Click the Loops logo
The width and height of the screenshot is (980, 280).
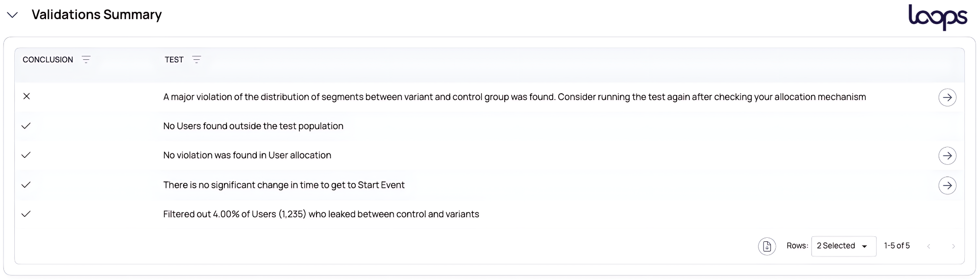tap(938, 17)
